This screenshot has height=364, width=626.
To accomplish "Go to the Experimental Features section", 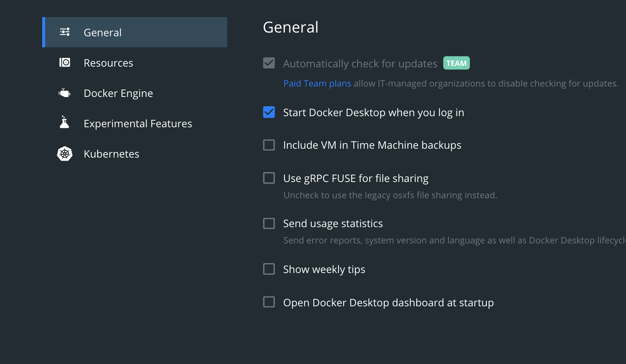I will click(138, 124).
